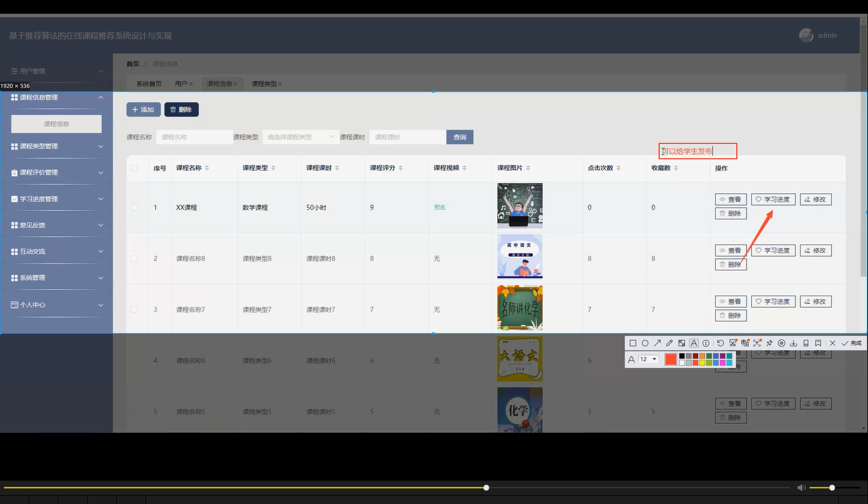Expand the 意见反馈 sidebar menu
This screenshot has height=504, width=868.
point(57,225)
